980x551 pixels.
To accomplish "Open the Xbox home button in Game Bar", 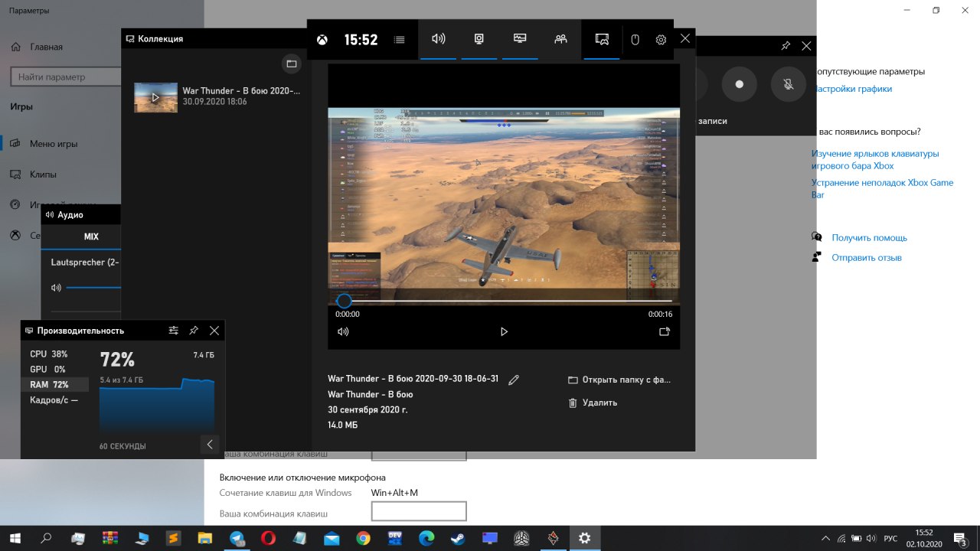I will (322, 40).
